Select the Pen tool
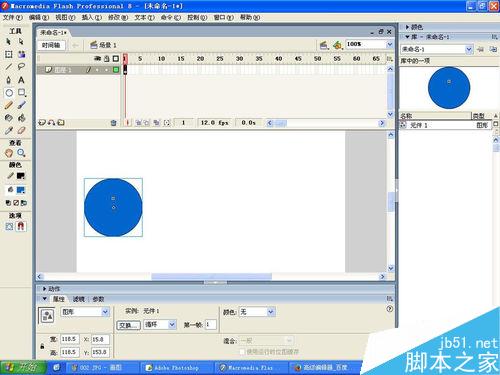 point(9,80)
